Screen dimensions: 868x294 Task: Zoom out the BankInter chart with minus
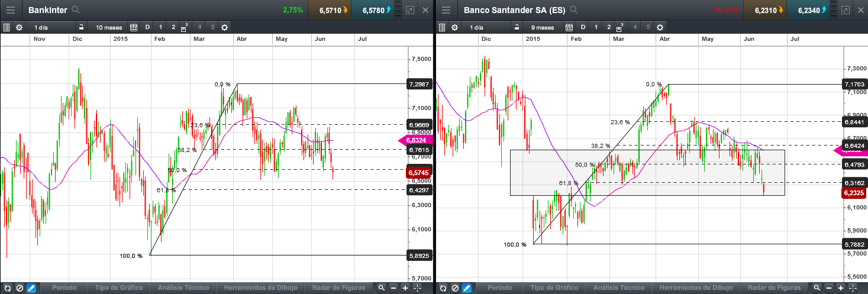pos(393,288)
